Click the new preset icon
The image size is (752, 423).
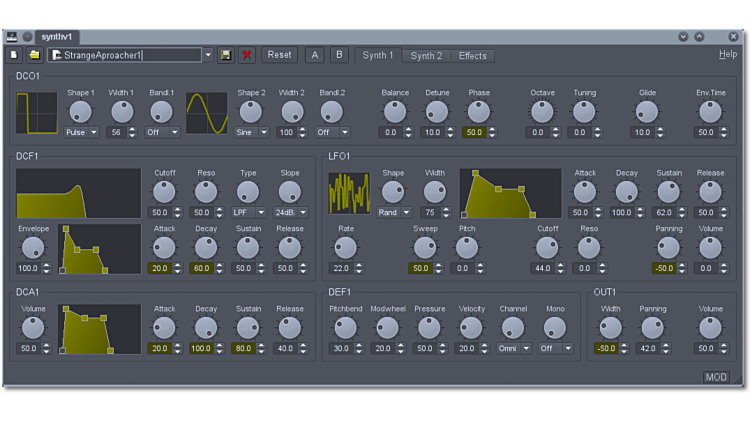[14, 55]
